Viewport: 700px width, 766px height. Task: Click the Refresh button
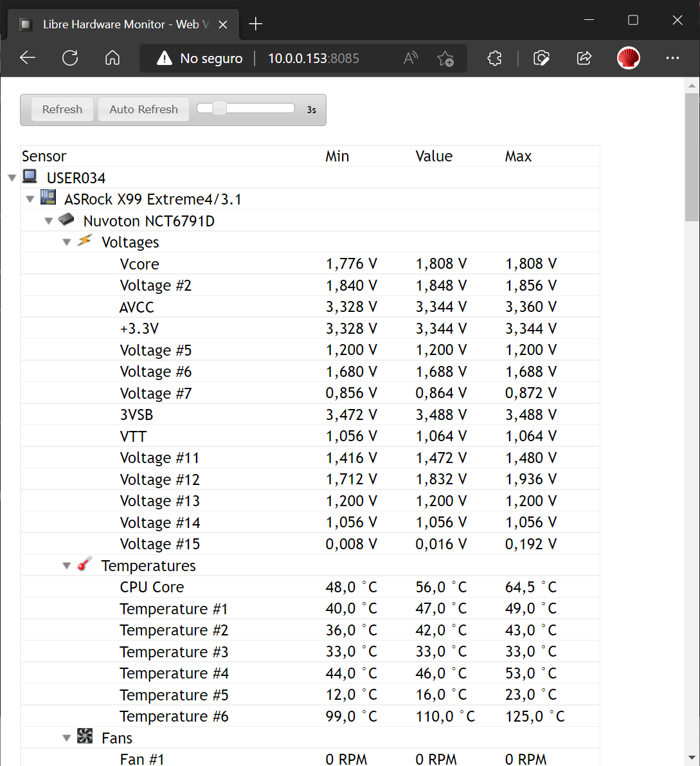(62, 109)
